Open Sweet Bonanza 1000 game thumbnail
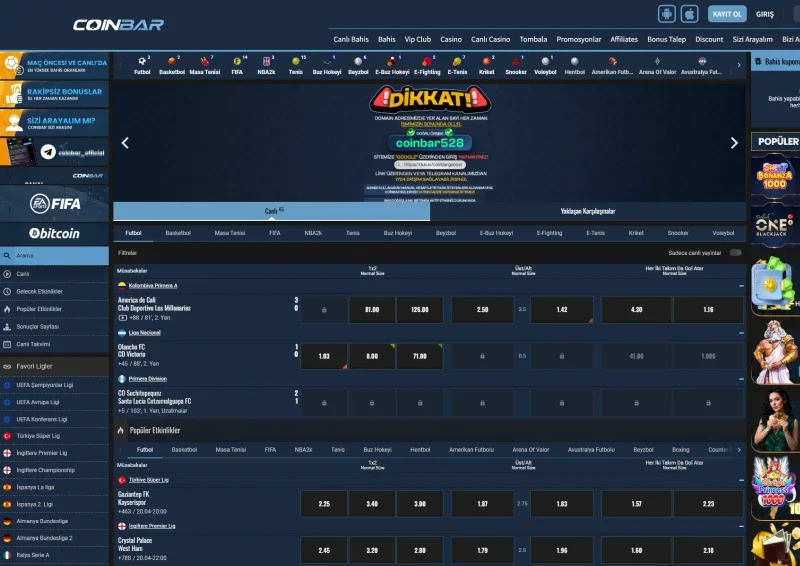Viewport: 800px width, 566px height. coord(774,175)
